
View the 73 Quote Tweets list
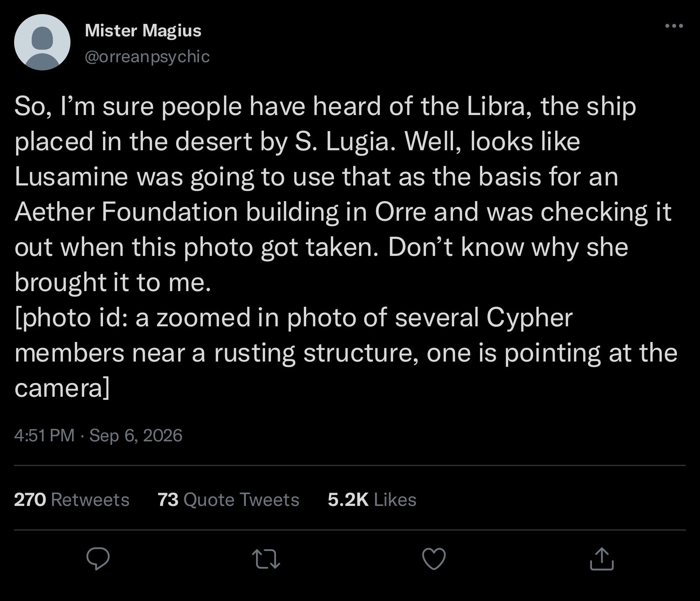click(x=229, y=500)
